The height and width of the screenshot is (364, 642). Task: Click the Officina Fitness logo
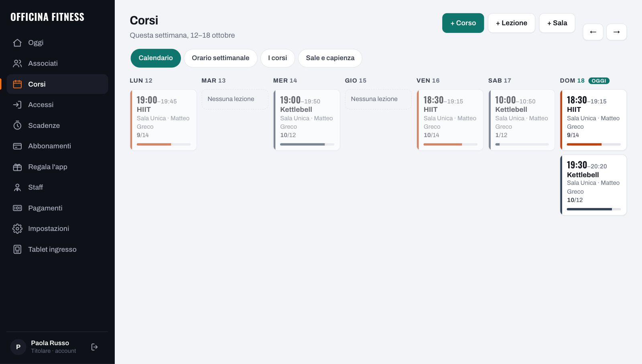pos(47,17)
